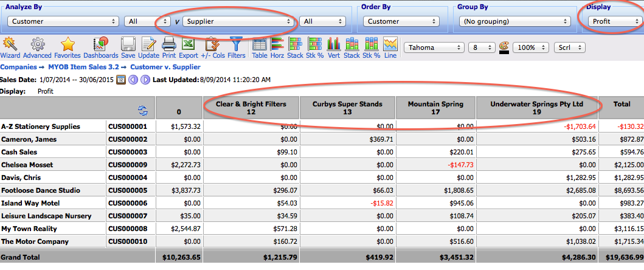Open Analyze By Customer dropdown
644x270 pixels.
(63, 21)
